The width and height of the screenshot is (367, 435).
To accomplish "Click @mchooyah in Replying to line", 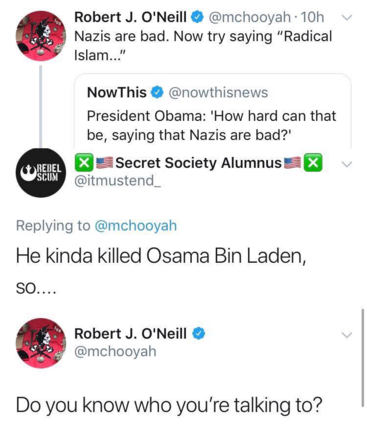I will pyautogui.click(x=136, y=226).
